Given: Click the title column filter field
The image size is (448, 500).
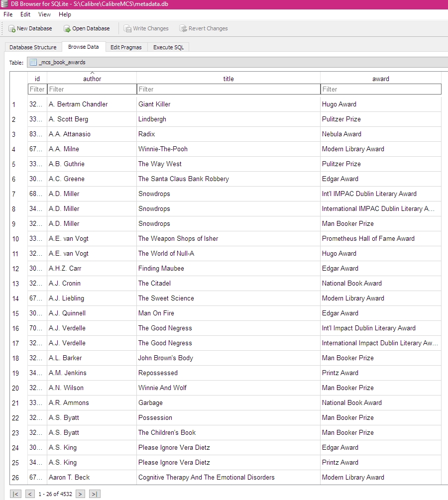Looking at the screenshot, I should (228, 89).
